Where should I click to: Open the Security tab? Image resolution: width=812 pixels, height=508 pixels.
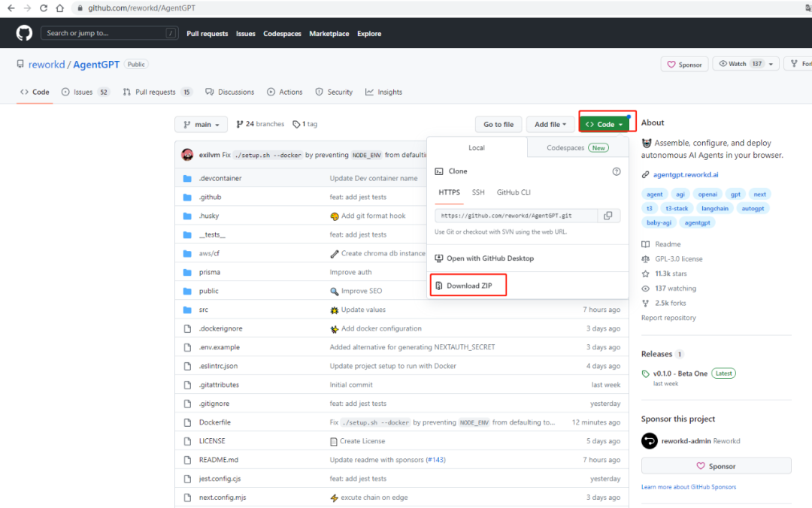coord(334,92)
